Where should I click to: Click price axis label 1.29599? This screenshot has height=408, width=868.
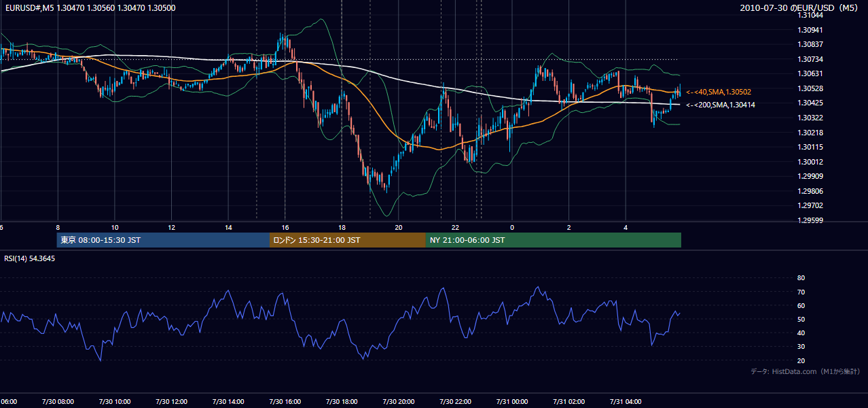pos(811,220)
